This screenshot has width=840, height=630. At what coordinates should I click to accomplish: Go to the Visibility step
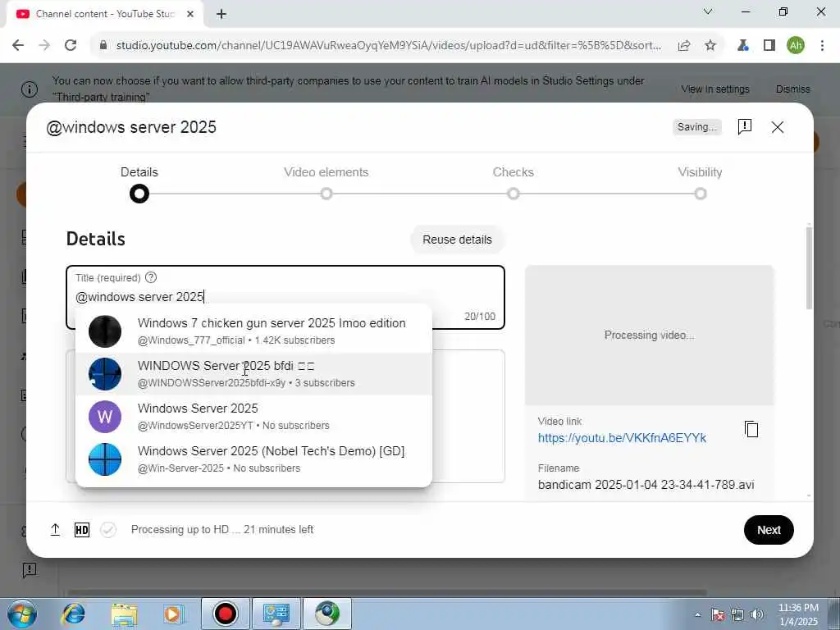pyautogui.click(x=701, y=184)
